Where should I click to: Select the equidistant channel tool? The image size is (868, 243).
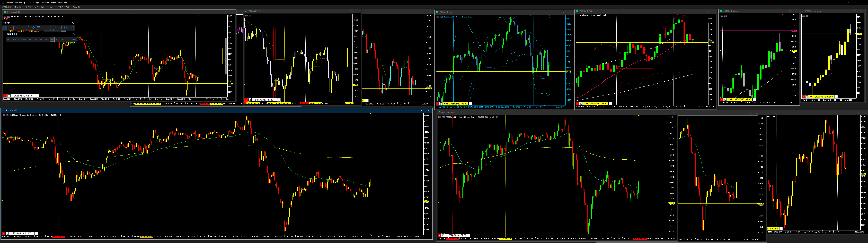point(33,28)
